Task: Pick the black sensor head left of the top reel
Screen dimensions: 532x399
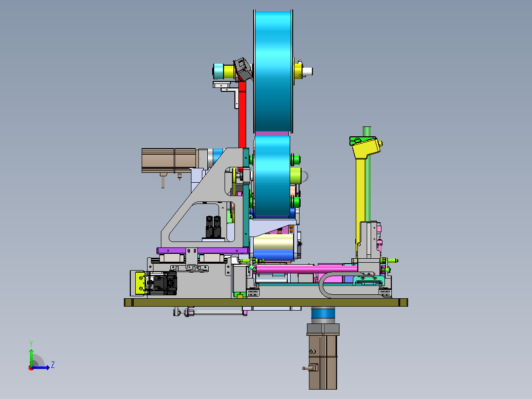Action: click(243, 69)
